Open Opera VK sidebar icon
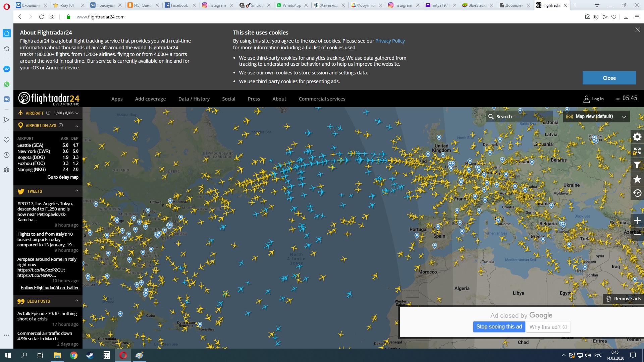The width and height of the screenshot is (644, 362). tap(6, 99)
